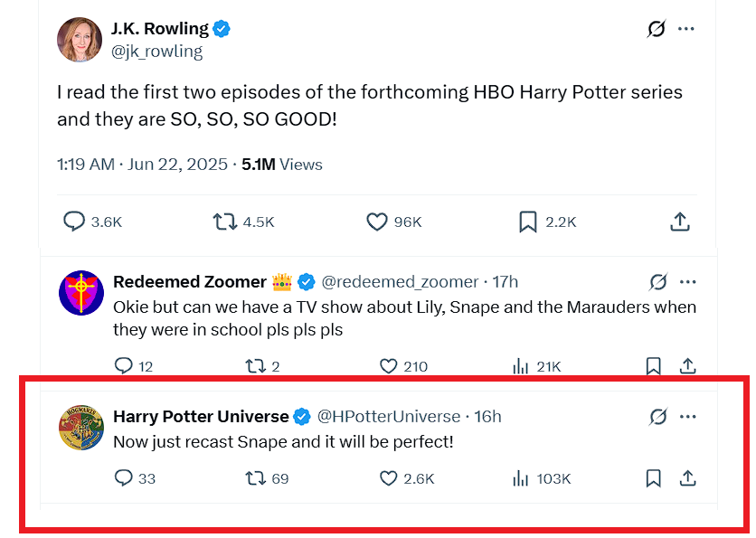
Task: Click J.K. Rowling's profile picture
Action: click(80, 40)
